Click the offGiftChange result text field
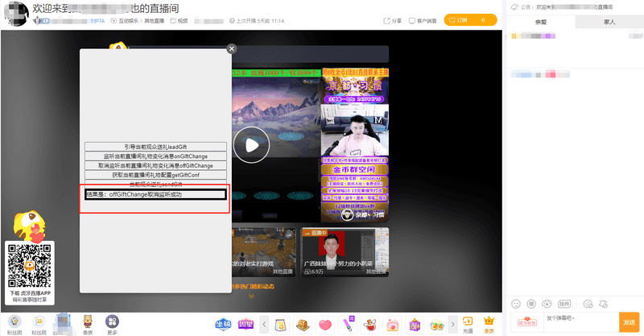The image size is (644, 336). pos(155,194)
